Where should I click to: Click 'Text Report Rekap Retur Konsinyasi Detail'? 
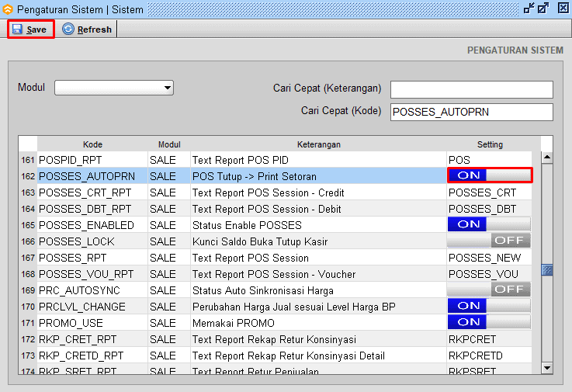pos(289,356)
